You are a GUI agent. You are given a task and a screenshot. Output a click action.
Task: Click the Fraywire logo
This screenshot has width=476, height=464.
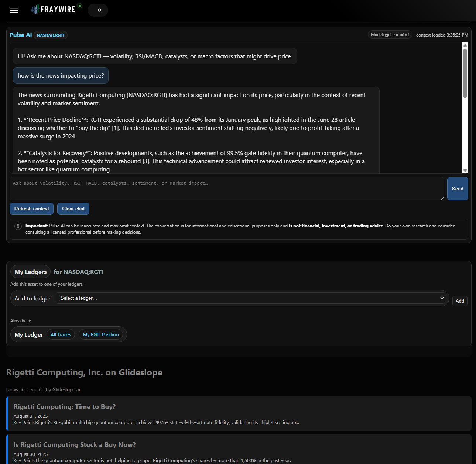point(54,10)
